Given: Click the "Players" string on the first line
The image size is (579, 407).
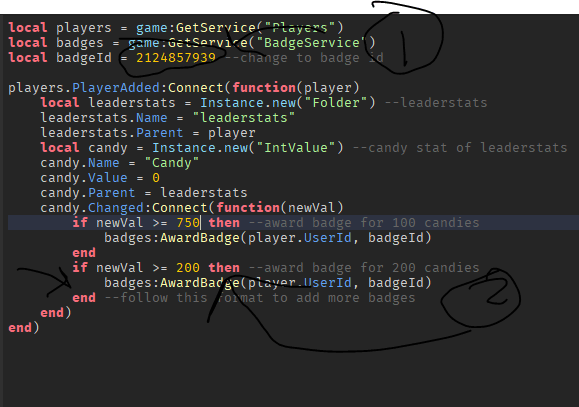Looking at the screenshot, I should point(299,28).
